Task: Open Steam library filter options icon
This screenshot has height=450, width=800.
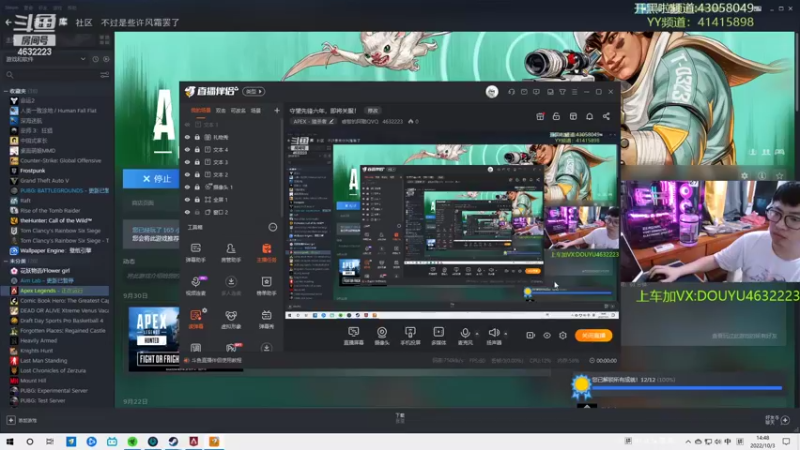Action: [x=105, y=75]
